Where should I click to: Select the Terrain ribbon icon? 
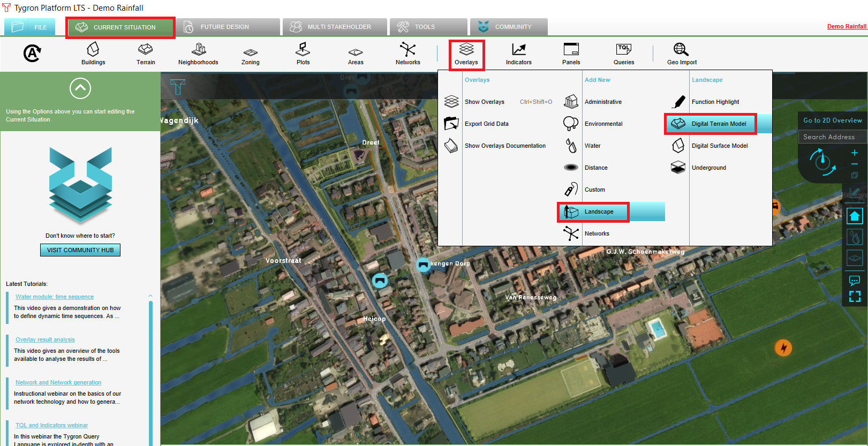(145, 54)
